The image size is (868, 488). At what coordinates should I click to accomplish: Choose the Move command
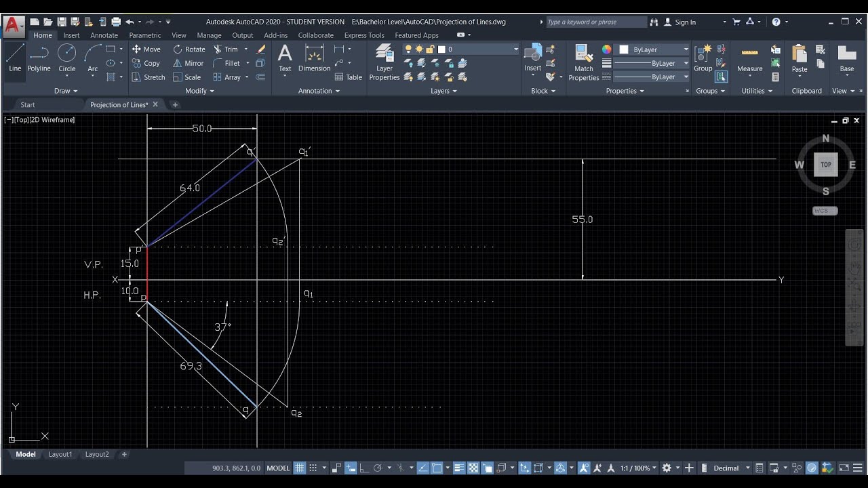click(146, 49)
